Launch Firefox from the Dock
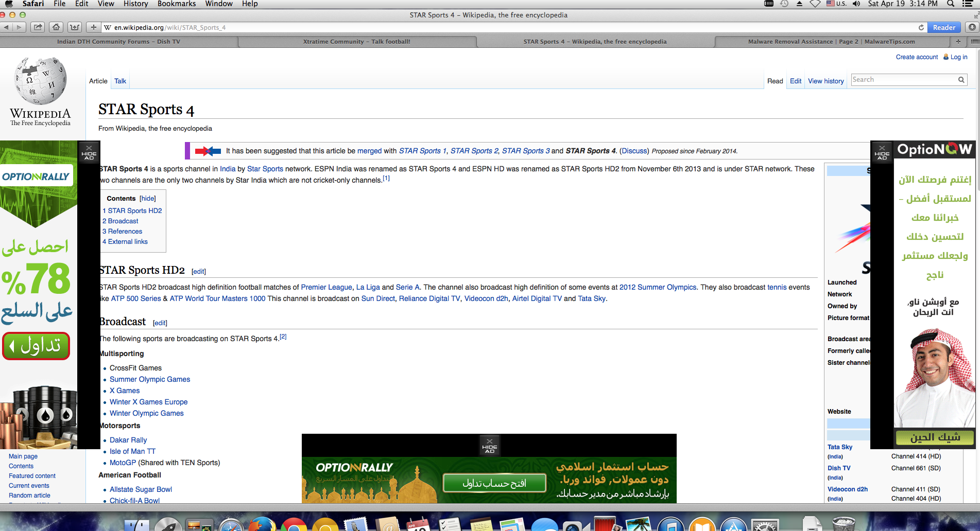980x531 pixels. pyautogui.click(x=262, y=525)
